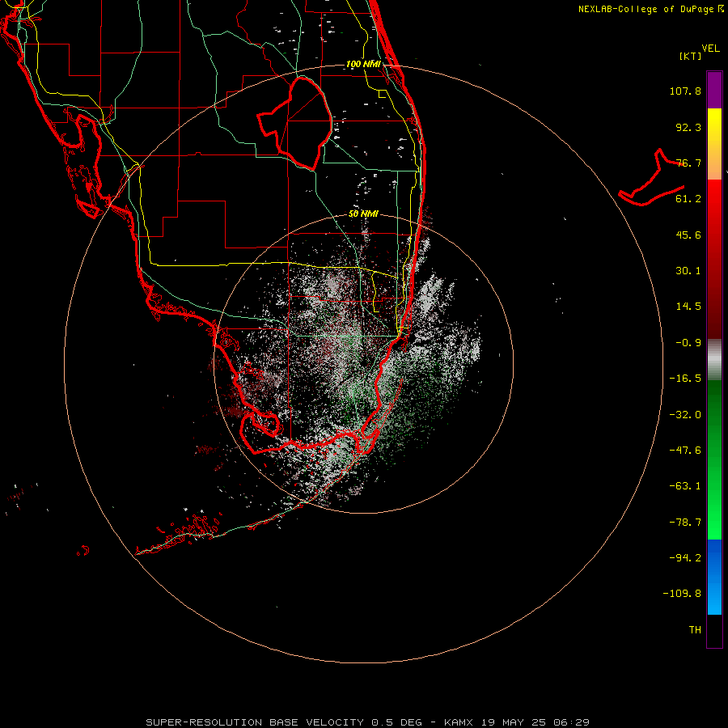Image resolution: width=728 pixels, height=728 pixels.
Task: Select the -94.2 legend value
Action: pos(685,558)
